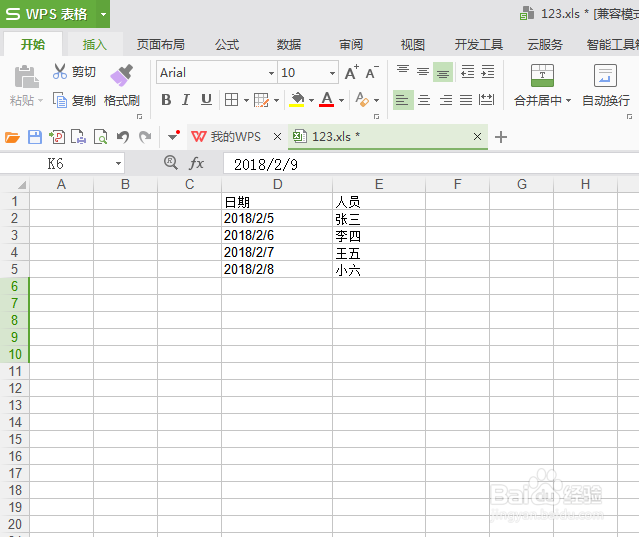The width and height of the screenshot is (639, 537).
Task: Add new document tab with plus
Action: point(501,137)
